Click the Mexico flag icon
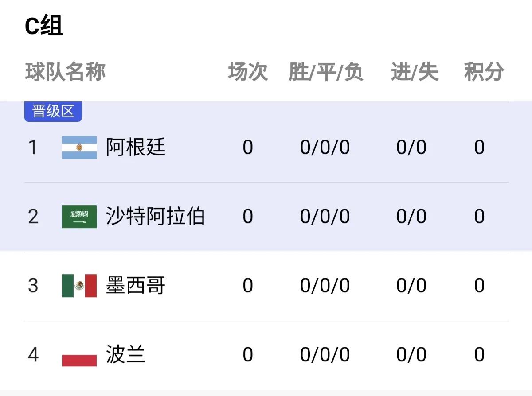This screenshot has width=532, height=396. (x=78, y=286)
